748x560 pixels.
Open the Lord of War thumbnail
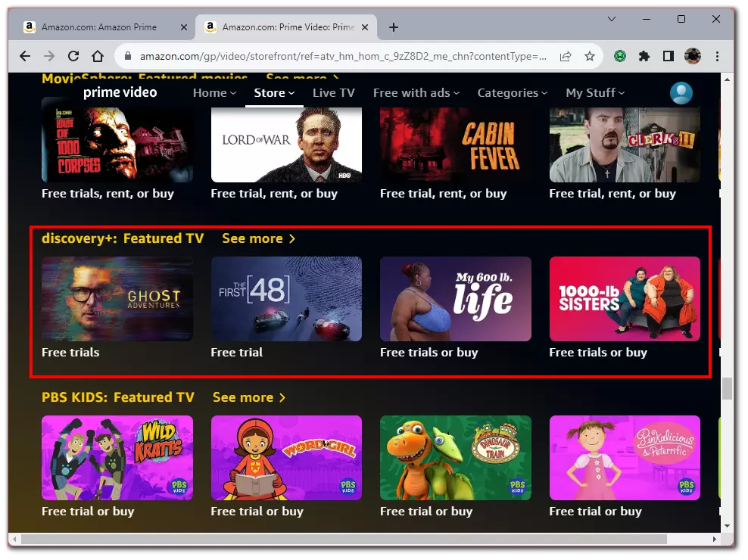coord(286,145)
